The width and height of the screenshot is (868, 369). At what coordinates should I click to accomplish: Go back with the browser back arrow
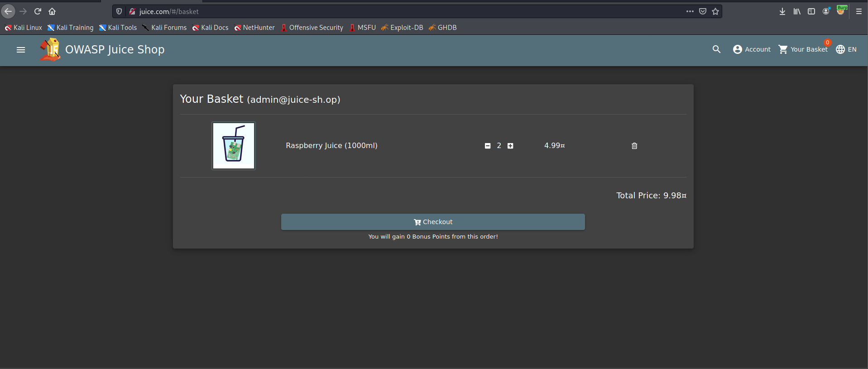click(x=8, y=11)
